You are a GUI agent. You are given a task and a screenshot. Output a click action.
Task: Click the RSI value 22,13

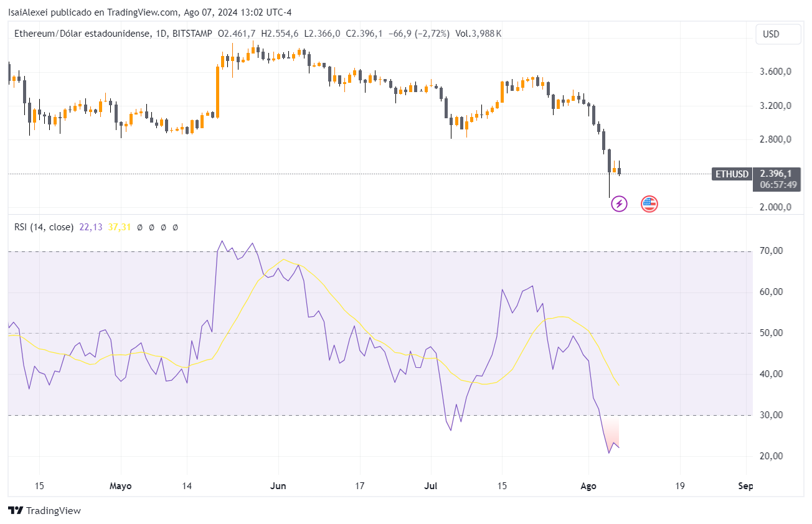[91, 227]
